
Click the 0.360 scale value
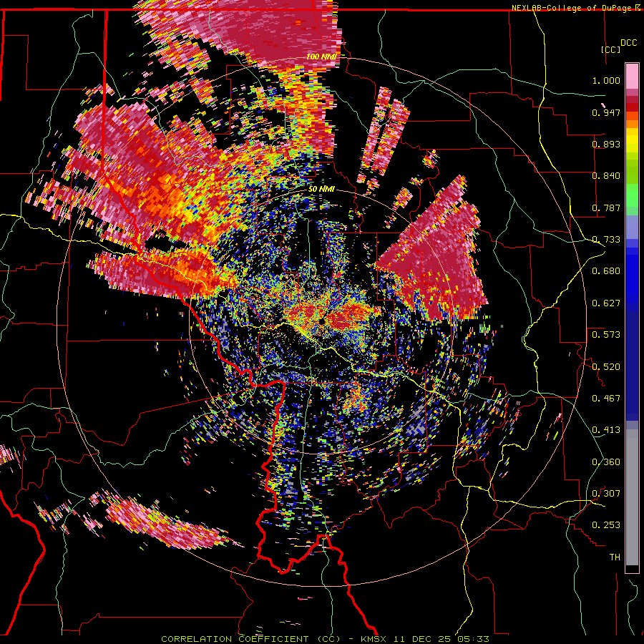coord(606,462)
